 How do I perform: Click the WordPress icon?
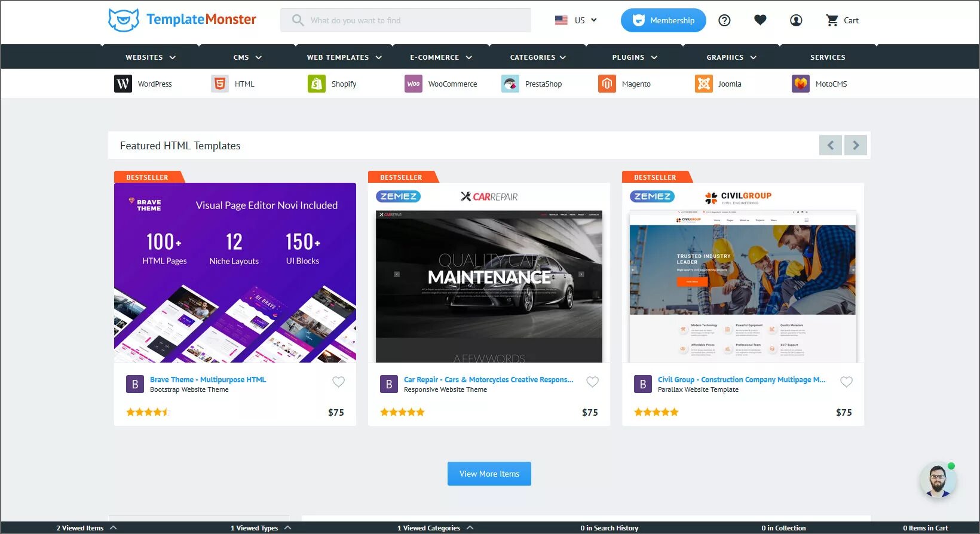point(123,84)
